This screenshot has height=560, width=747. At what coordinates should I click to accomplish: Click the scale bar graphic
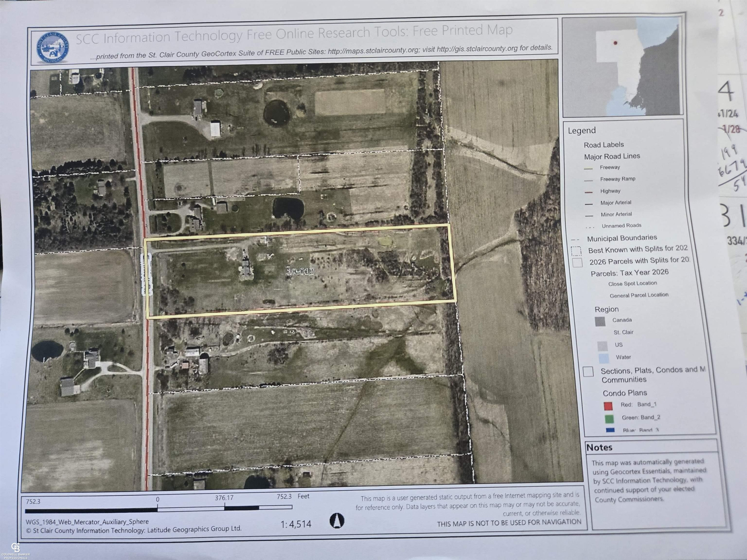(x=158, y=508)
